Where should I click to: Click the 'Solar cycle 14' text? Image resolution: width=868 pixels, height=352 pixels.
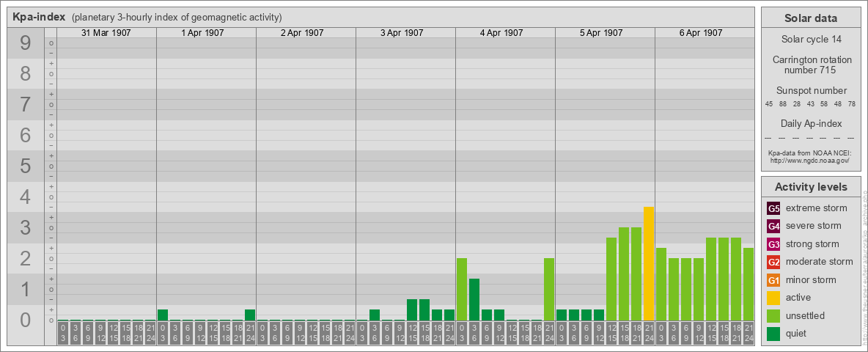coord(810,40)
